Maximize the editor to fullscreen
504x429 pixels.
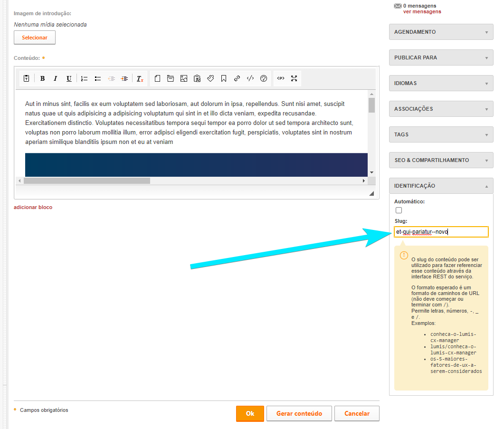(x=294, y=78)
